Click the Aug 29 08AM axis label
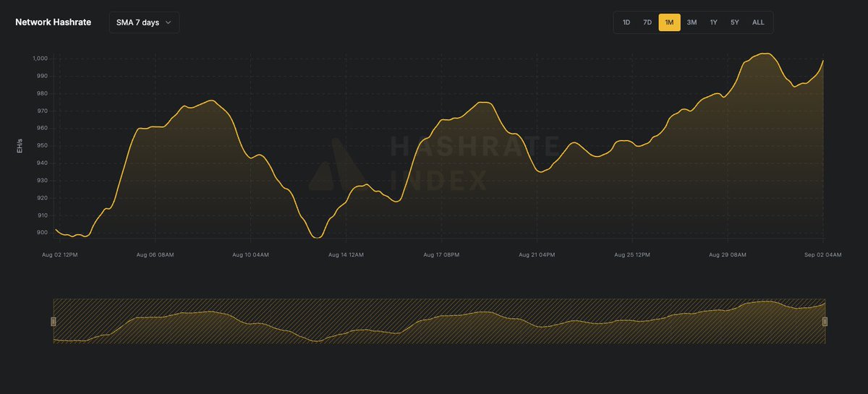 [x=728, y=254]
